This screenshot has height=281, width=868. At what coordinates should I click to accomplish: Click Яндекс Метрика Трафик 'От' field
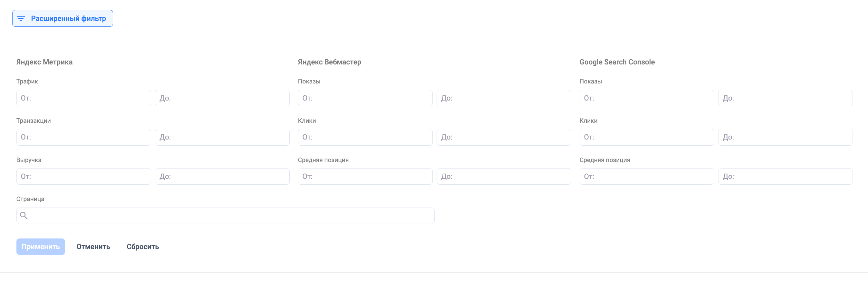(83, 98)
